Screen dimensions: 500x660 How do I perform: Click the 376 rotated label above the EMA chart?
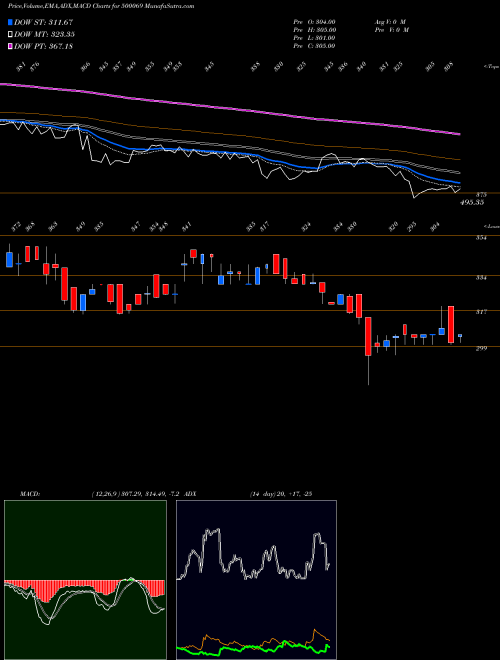point(35,67)
